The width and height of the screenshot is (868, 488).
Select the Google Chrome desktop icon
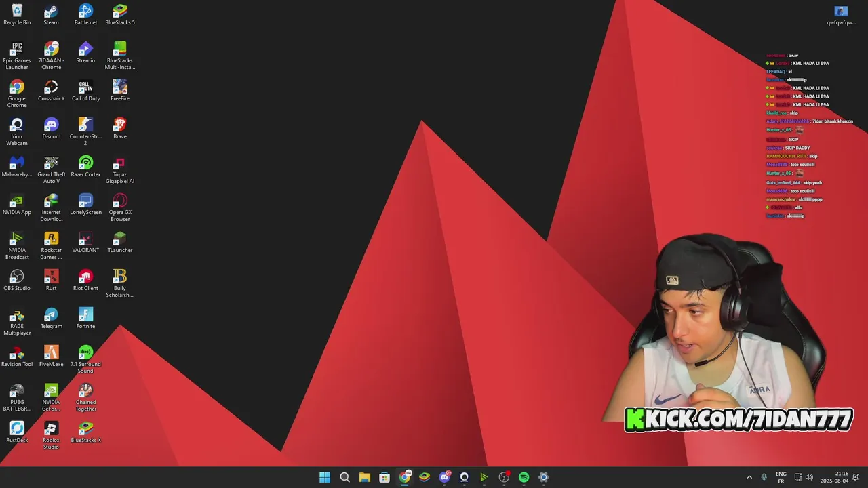17,94
